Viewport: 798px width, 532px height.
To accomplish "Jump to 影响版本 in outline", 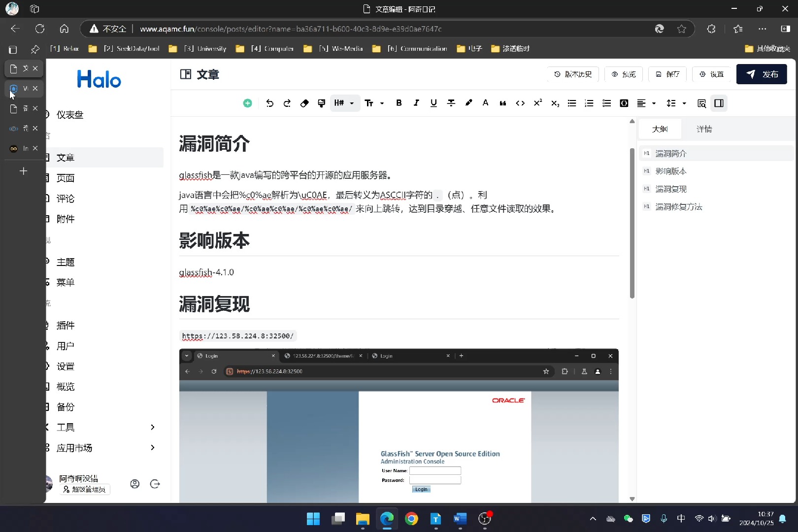I will point(716,171).
